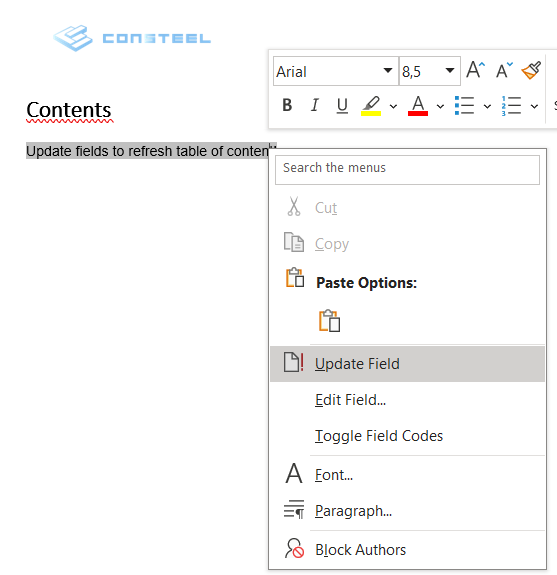Select Toggle Field Codes
This screenshot has width=557, height=575.
(x=407, y=436)
